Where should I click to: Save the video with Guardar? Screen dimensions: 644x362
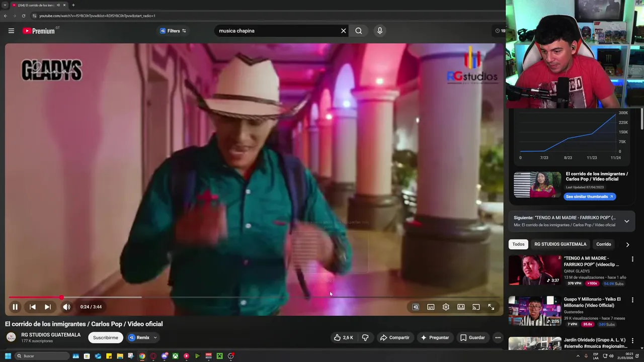coord(472,337)
